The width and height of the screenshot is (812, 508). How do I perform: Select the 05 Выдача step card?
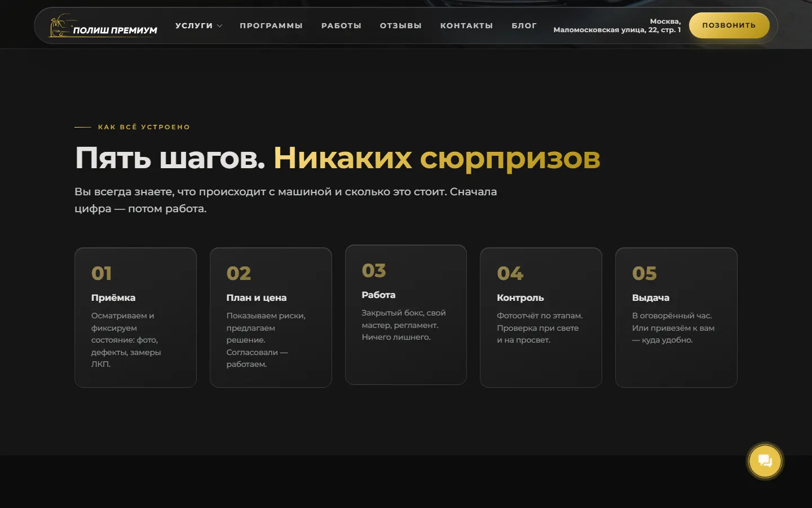pyautogui.click(x=676, y=317)
